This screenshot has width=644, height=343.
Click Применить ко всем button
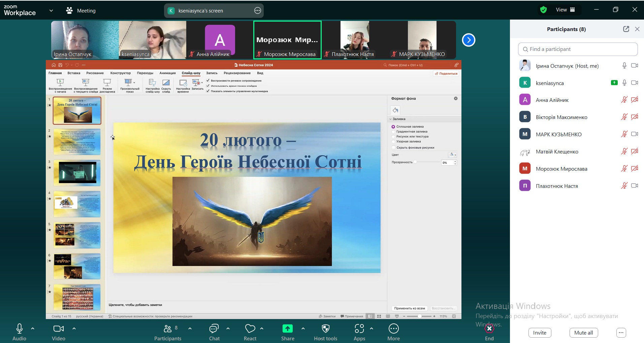(x=410, y=308)
